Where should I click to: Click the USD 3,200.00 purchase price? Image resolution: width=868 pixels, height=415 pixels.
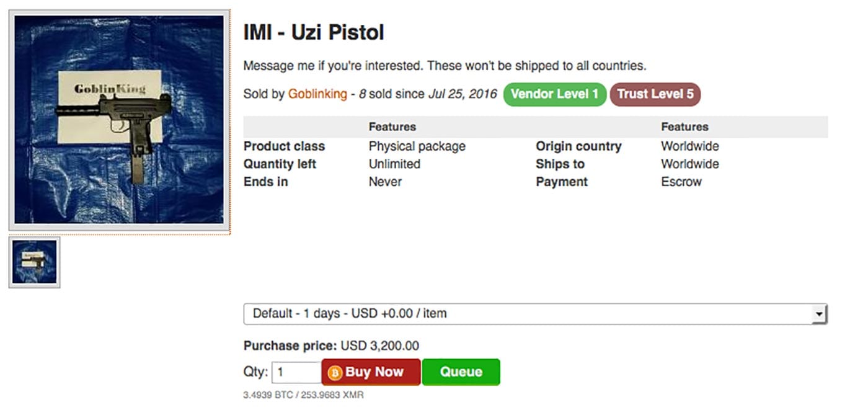point(379,346)
